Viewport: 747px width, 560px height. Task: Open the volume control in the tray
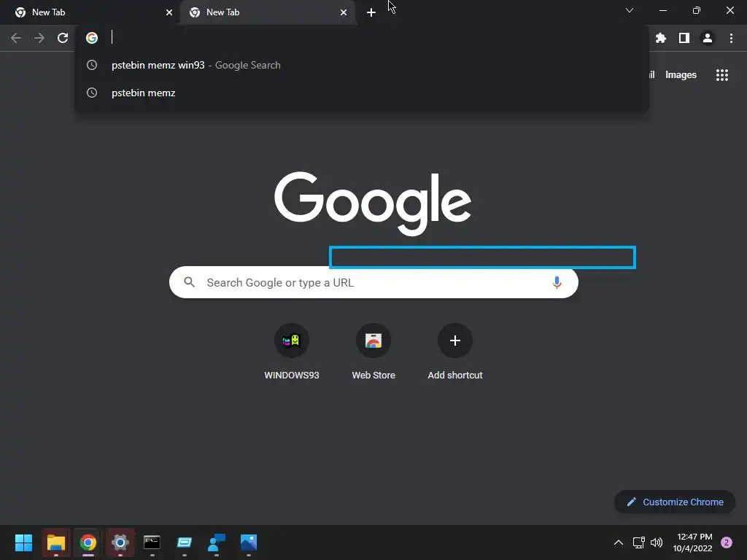(x=657, y=542)
